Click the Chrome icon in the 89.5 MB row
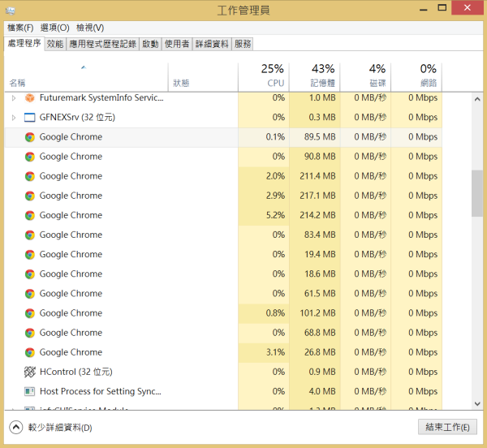The width and height of the screenshot is (487, 448). point(30,137)
